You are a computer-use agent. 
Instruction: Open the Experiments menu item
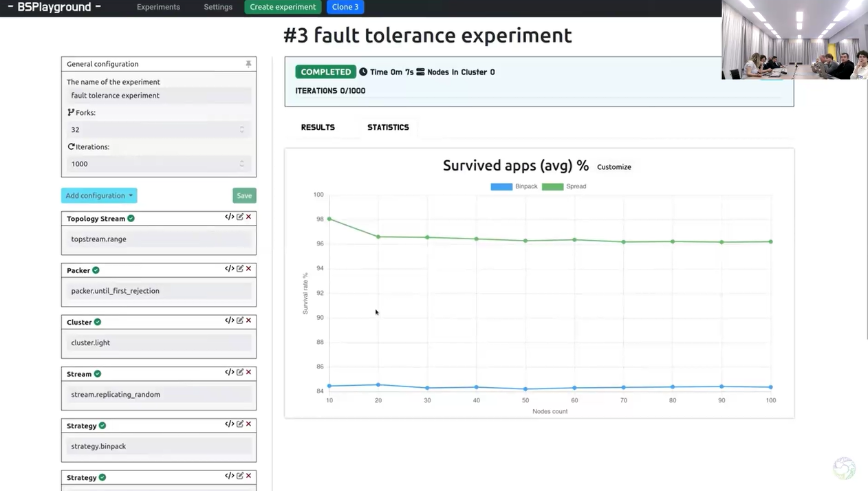(x=158, y=7)
